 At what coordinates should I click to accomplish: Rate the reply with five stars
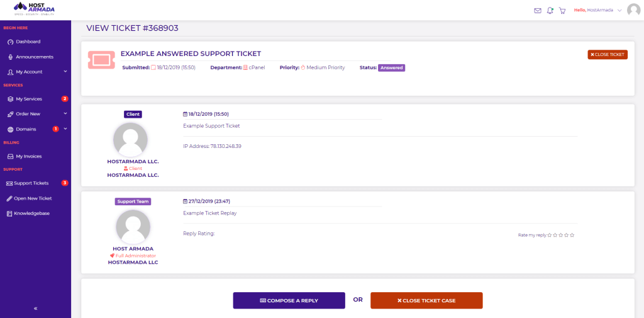click(572, 236)
